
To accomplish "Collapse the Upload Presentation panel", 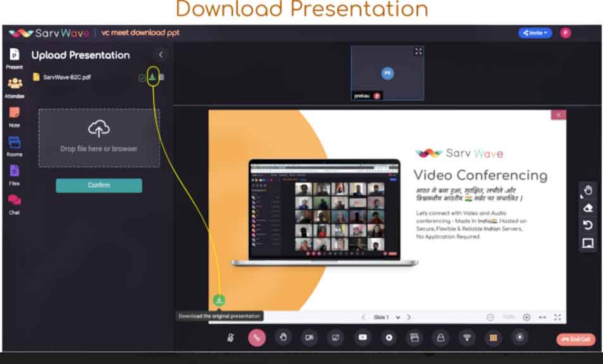I will click(161, 55).
